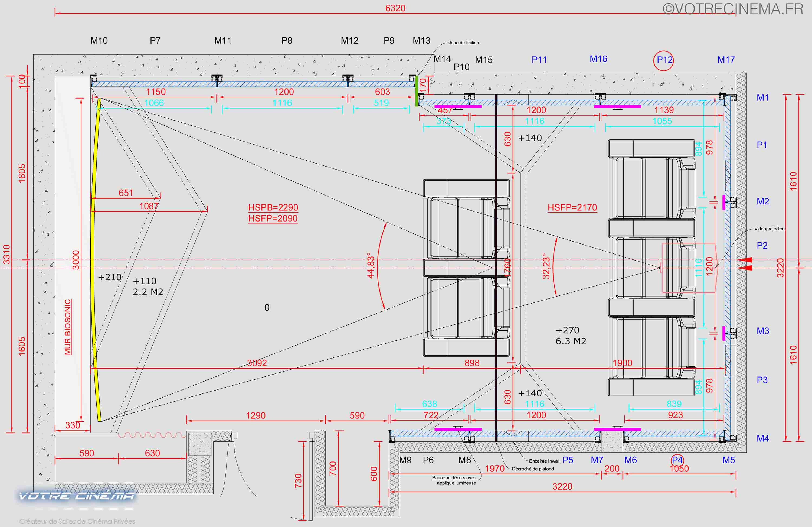
Task: Click the P8 panel label
Action: pos(287,41)
